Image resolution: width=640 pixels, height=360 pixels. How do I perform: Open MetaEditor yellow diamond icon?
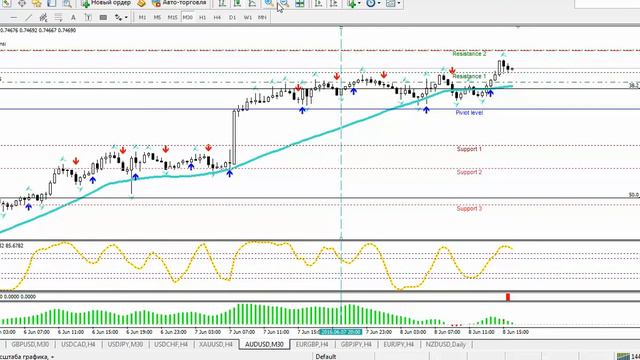141,3
